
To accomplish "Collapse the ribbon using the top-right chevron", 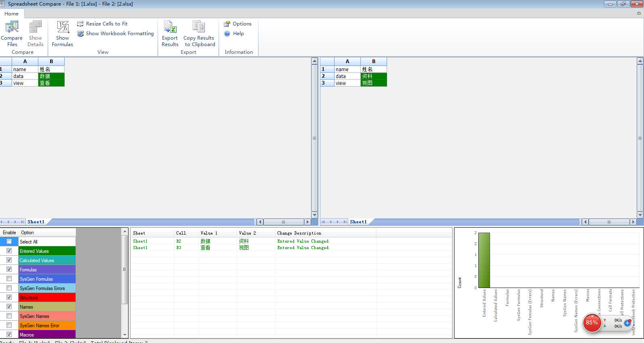I will (639, 13).
